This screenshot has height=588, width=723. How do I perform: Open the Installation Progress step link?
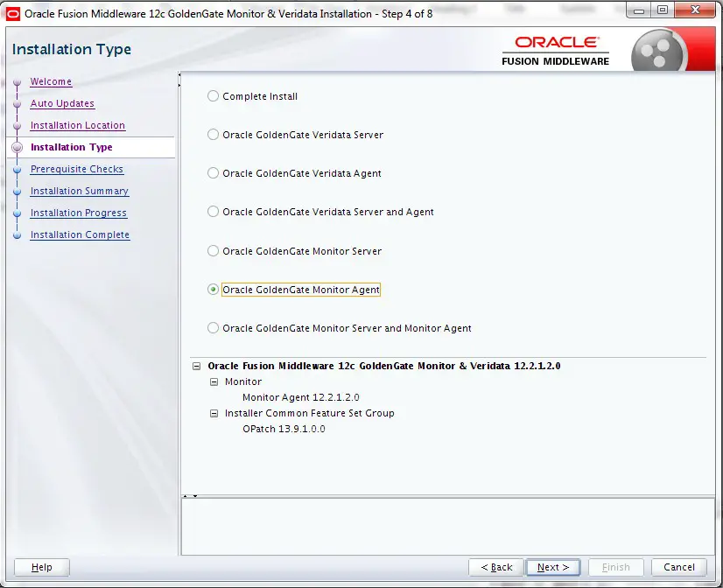pyautogui.click(x=79, y=213)
